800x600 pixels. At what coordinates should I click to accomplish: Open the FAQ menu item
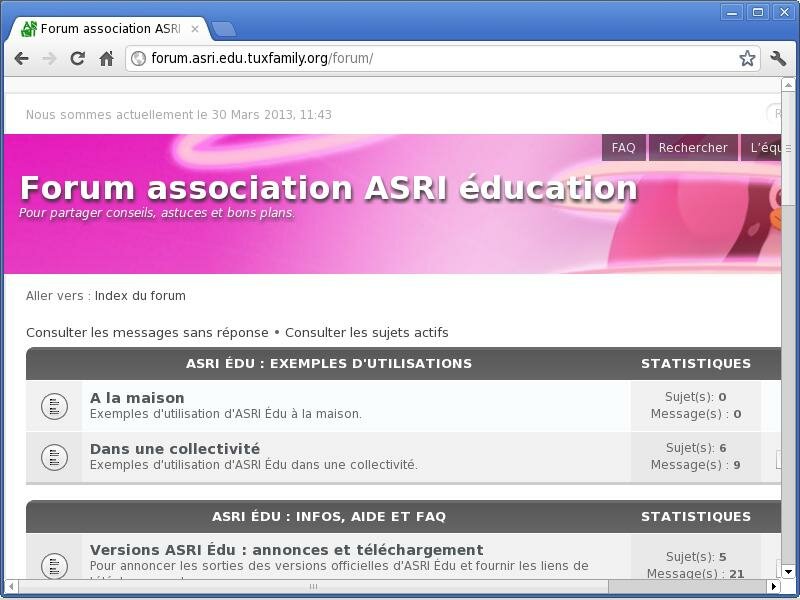pyautogui.click(x=623, y=147)
